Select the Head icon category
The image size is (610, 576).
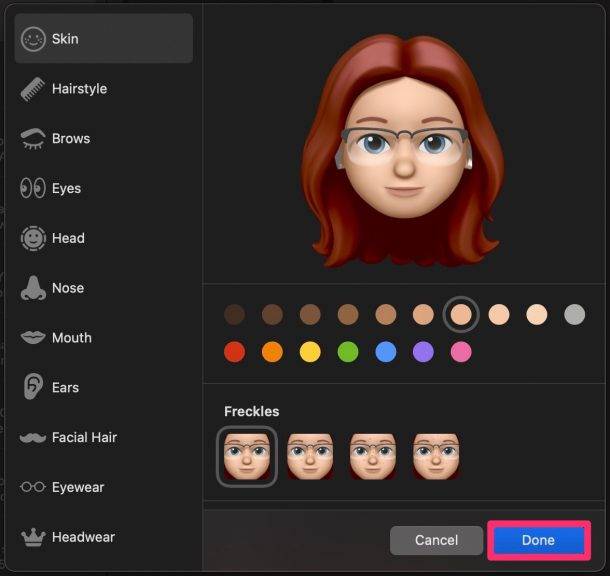pos(34,238)
